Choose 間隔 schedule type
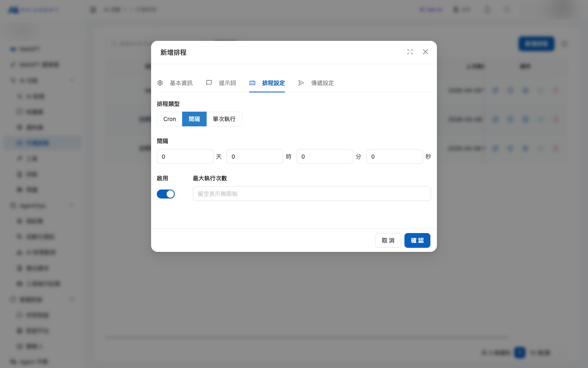588x368 pixels. 194,119
